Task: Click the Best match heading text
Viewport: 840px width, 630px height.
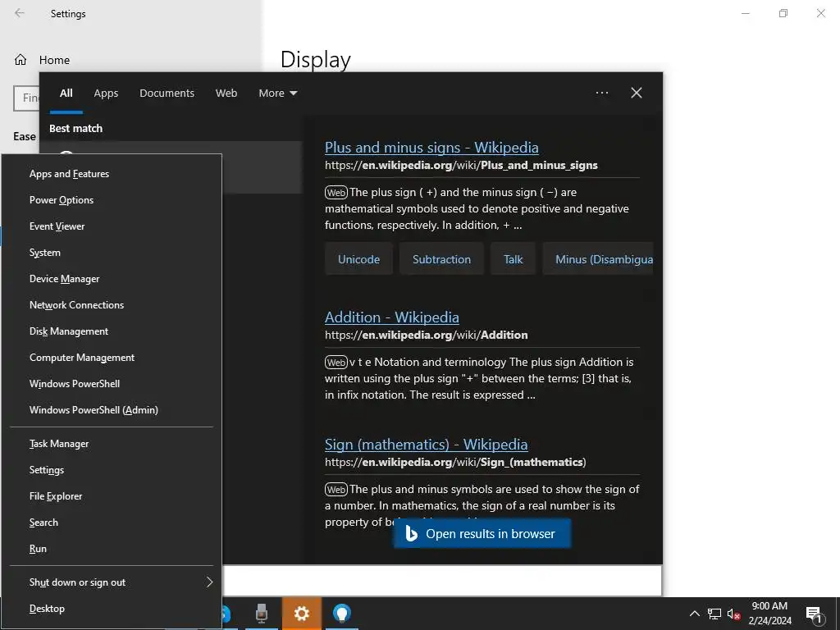Action: (x=75, y=129)
